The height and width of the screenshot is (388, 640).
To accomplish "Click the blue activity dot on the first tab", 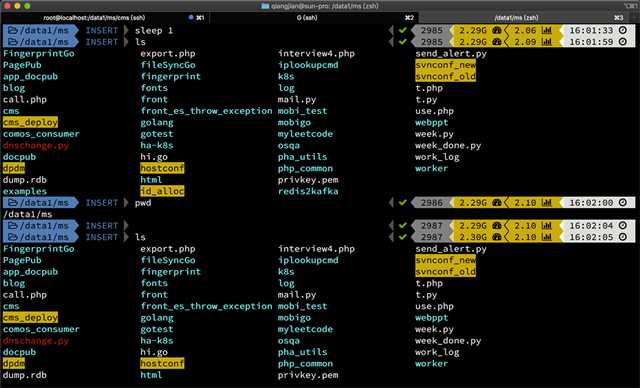I will point(191,18).
